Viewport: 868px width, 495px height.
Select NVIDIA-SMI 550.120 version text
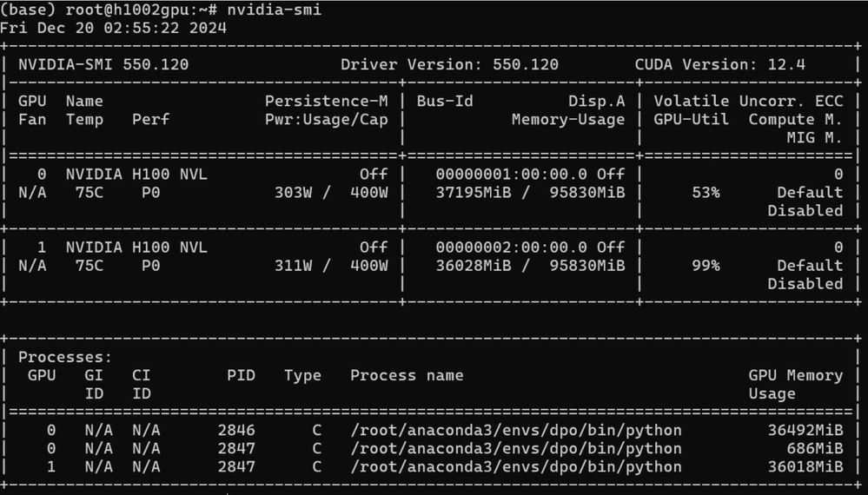click(x=103, y=65)
